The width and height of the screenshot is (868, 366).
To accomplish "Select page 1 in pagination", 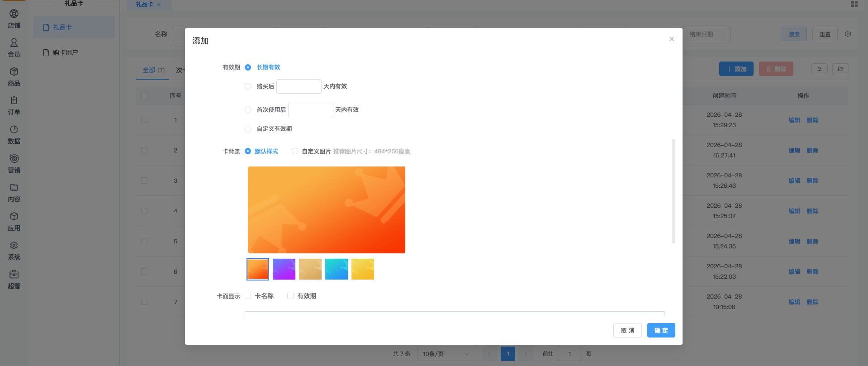I will (x=508, y=354).
